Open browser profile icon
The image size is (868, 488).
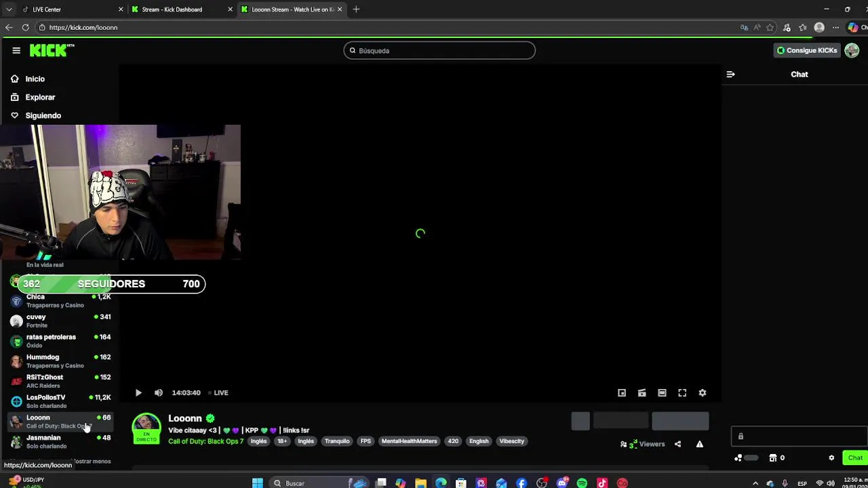pos(819,28)
